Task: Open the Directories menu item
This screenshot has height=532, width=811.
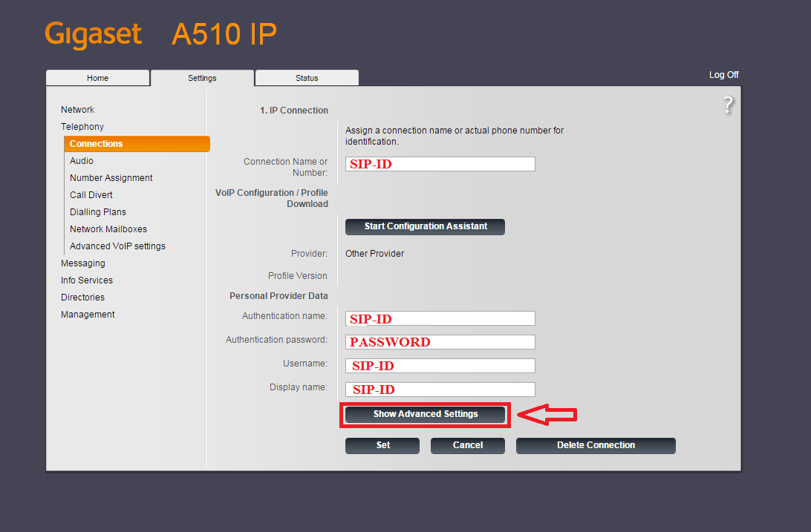Action: pyautogui.click(x=82, y=297)
